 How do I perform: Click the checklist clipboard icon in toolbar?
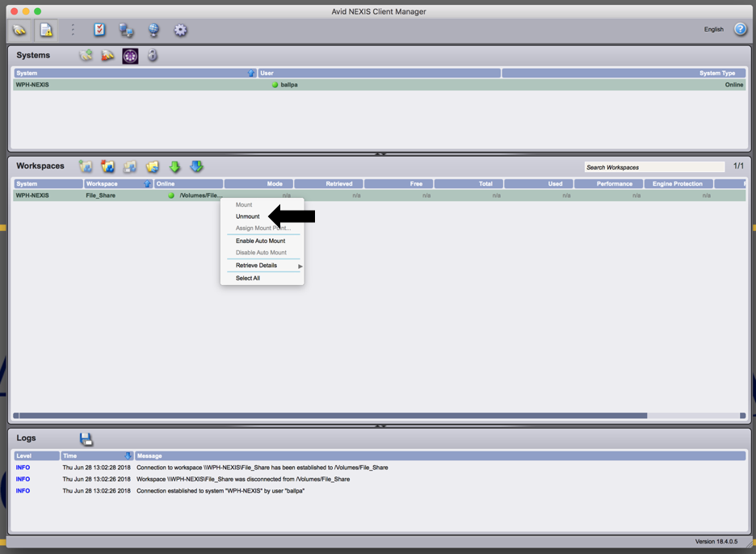[99, 30]
